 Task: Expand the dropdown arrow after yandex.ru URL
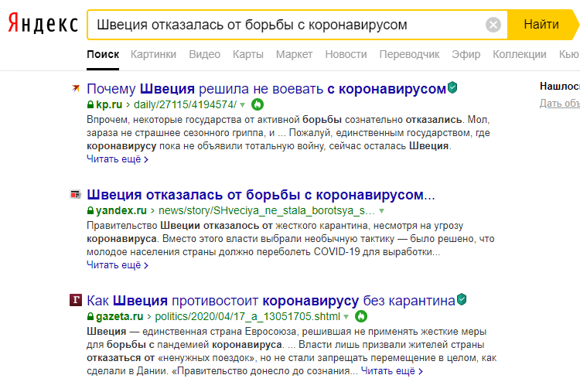382,211
